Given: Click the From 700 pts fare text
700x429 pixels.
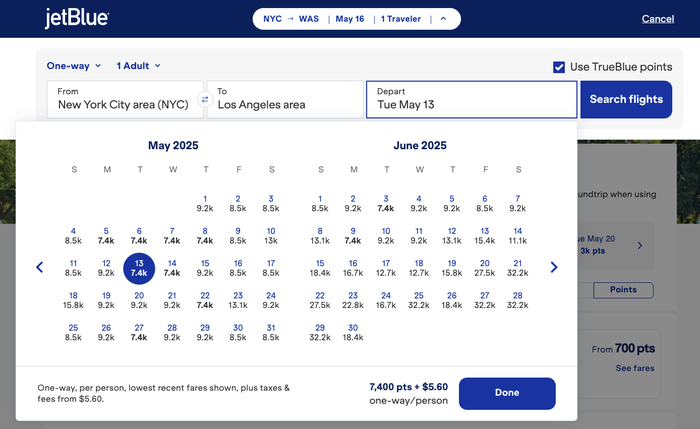Looking at the screenshot, I should click(623, 348).
